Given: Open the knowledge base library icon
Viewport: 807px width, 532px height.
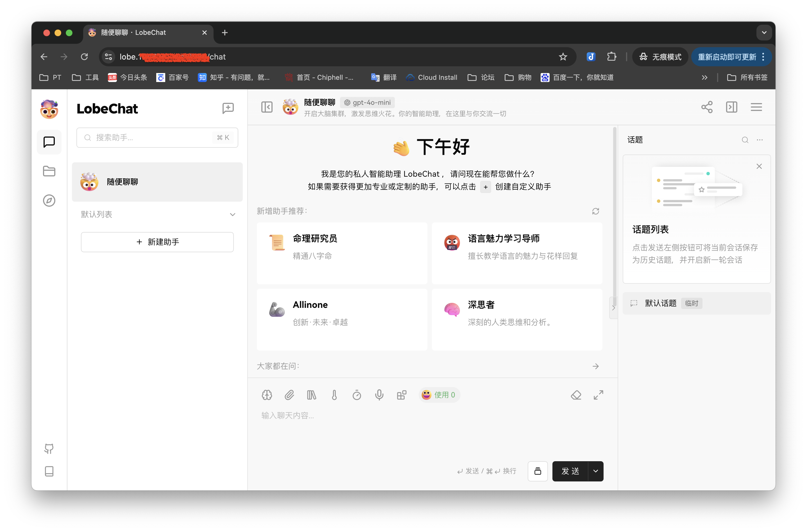Looking at the screenshot, I should (312, 395).
